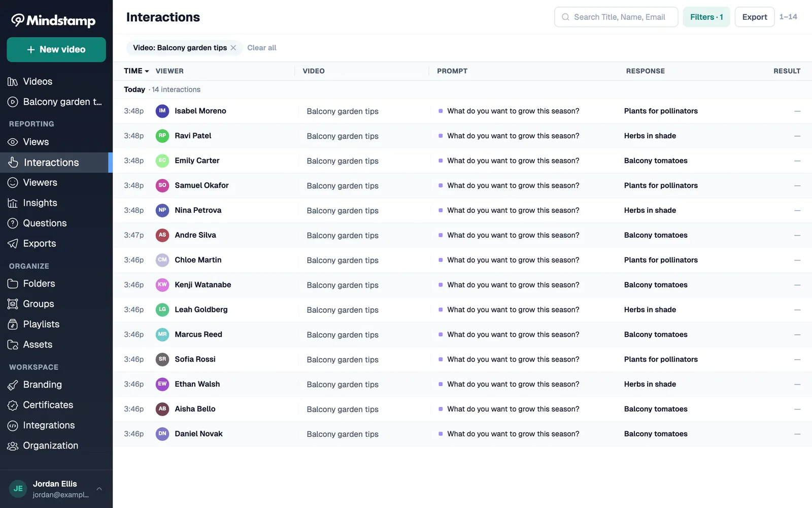Open the Balcony garden recent video item
812x508 pixels.
[56, 102]
